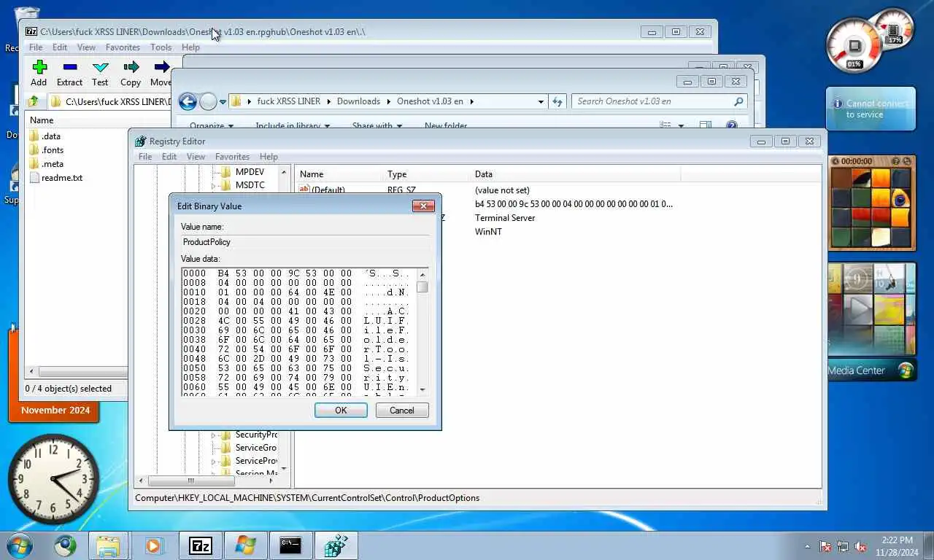Open Share with dropdown in Explorer
Viewport: 934px width, 560px height.
(377, 126)
